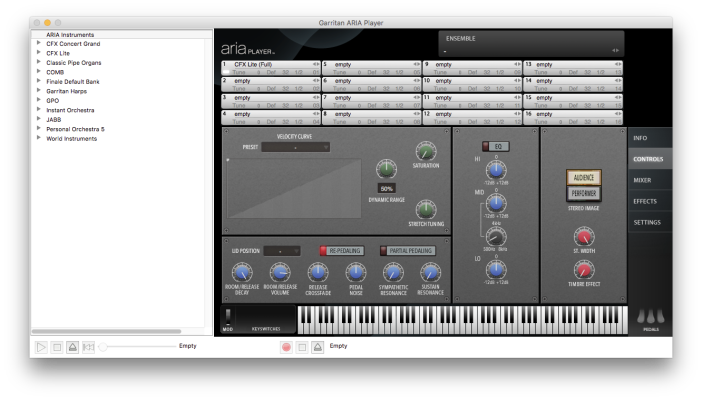Screen dimensions: 702x400
Task: Toggle the EQ on/off switch
Action: coord(495,146)
